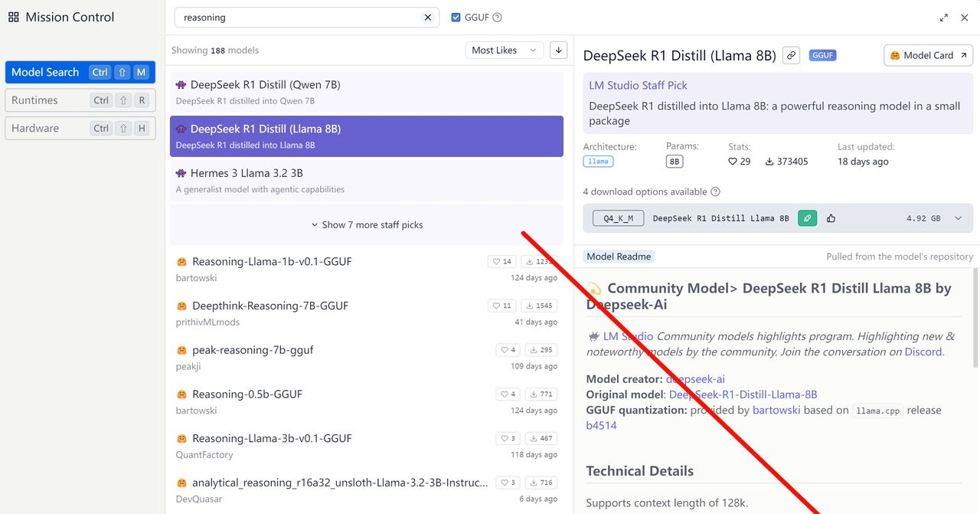Click likes badge on analytical_reasoning model

508,483
